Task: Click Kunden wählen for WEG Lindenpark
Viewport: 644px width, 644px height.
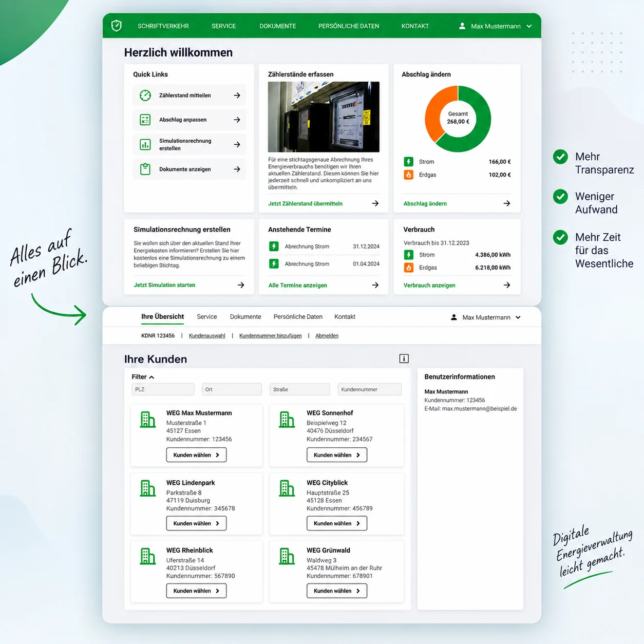Action: coord(196,523)
